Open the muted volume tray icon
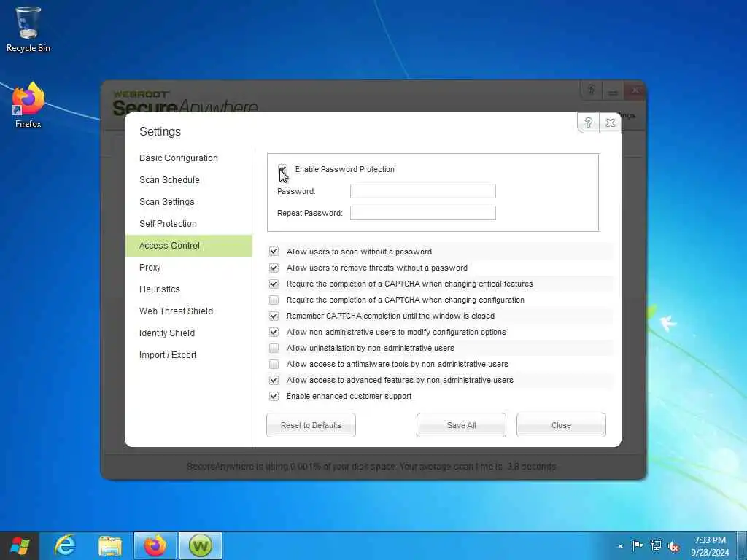Screen dimensions: 747x560 (x=674, y=546)
